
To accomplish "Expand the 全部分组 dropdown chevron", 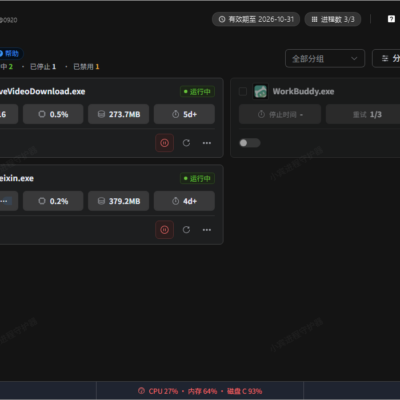I will pyautogui.click(x=354, y=59).
